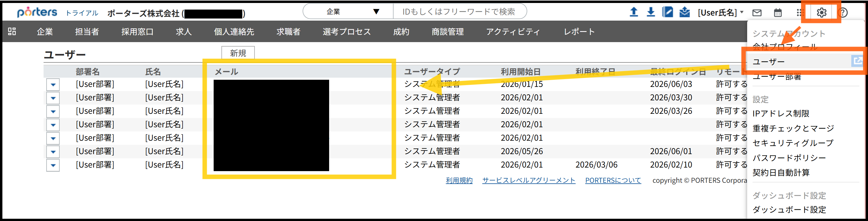Open the note edit icon
This screenshot has height=221, width=868.
[x=667, y=12]
